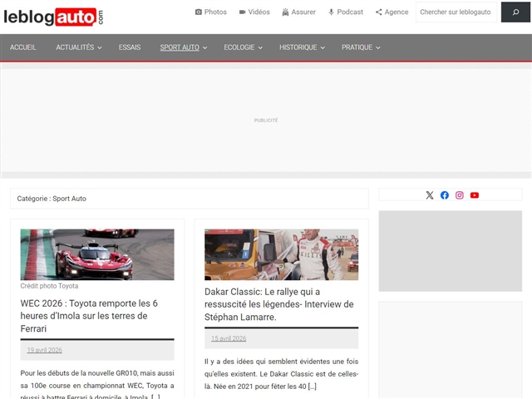The image size is (532, 399).
Task: Click the Agence share icon
Action: [379, 12]
